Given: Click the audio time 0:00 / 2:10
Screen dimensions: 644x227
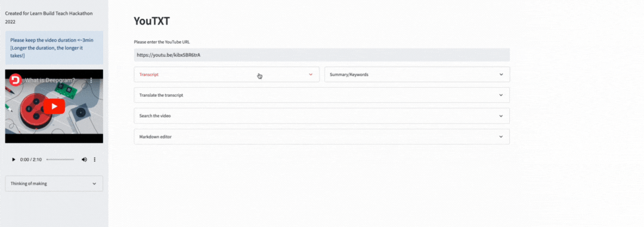Looking at the screenshot, I should click(x=31, y=159).
